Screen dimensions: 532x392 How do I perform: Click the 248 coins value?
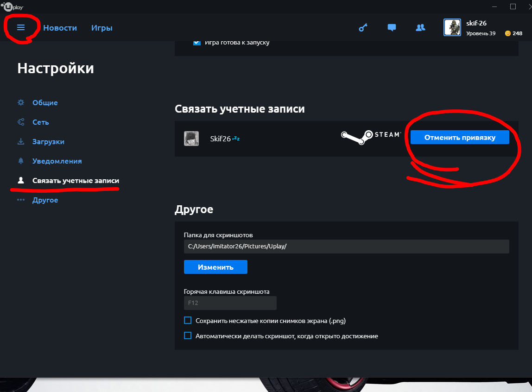coord(518,33)
